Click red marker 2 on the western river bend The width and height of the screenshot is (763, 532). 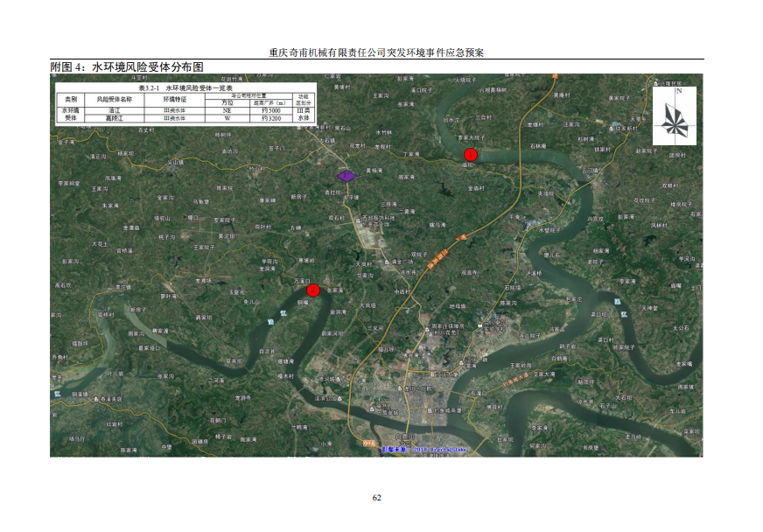tap(312, 290)
